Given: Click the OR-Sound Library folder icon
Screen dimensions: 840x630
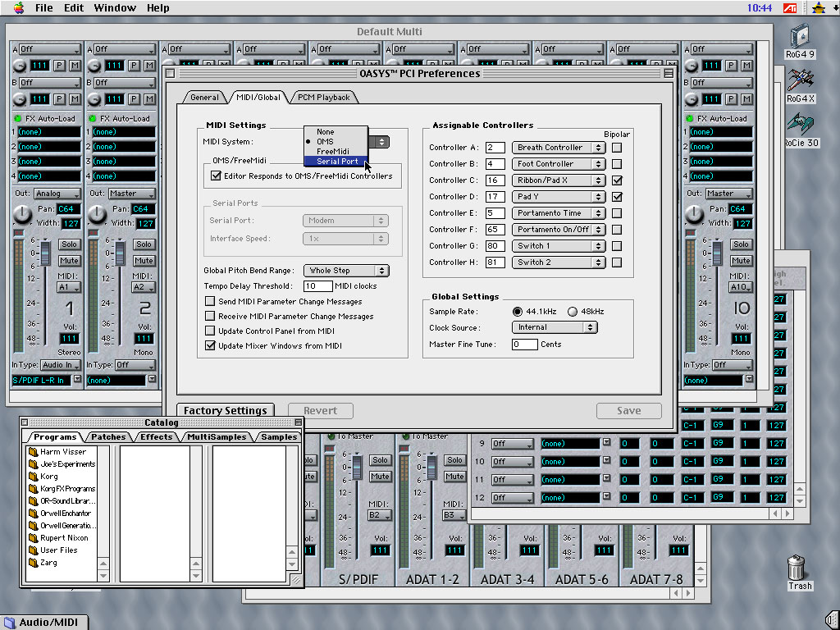Looking at the screenshot, I should [33, 501].
